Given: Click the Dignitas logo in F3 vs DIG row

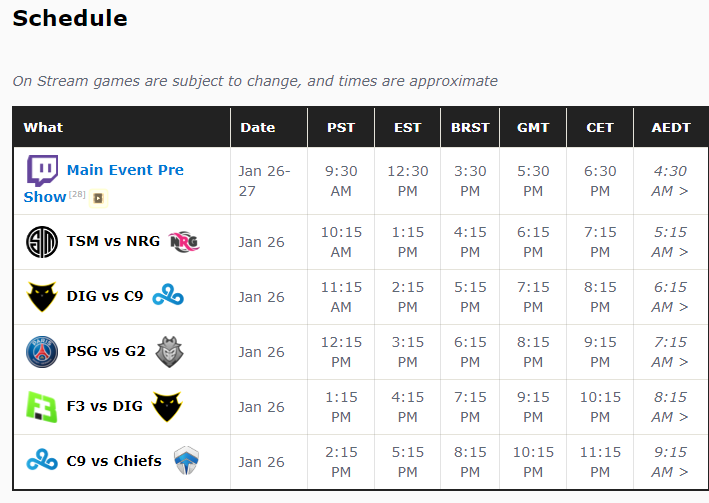Looking at the screenshot, I should (x=167, y=407).
